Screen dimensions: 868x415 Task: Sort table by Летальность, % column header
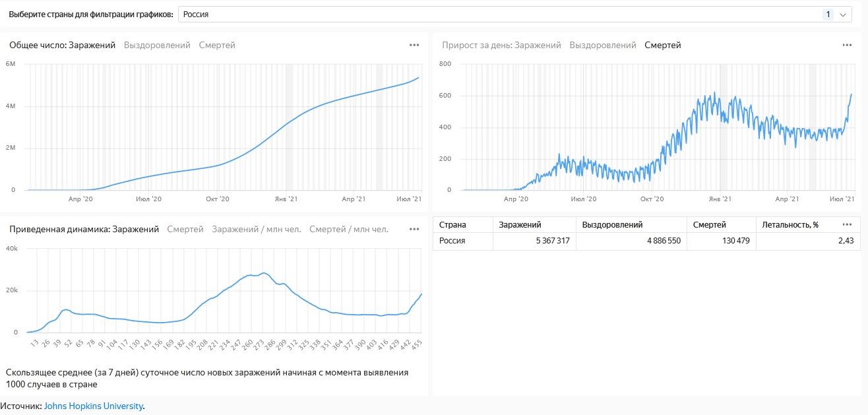[790, 224]
